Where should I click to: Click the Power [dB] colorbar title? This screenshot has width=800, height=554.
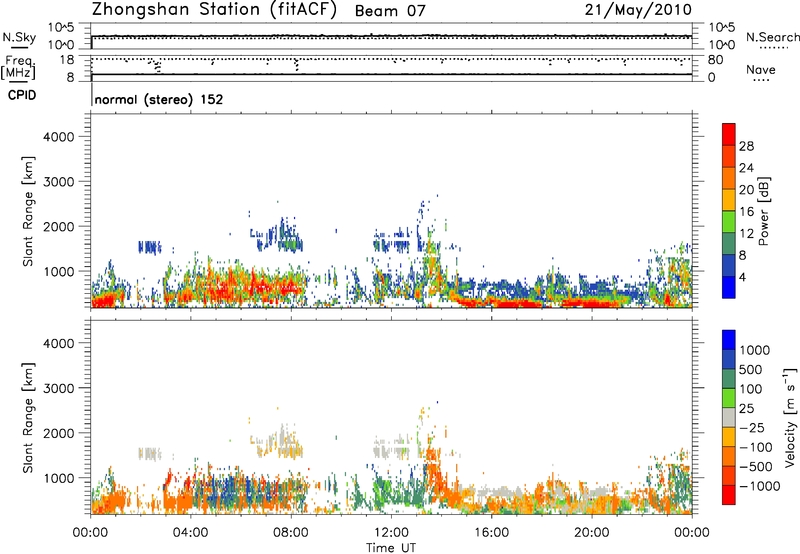(x=763, y=211)
